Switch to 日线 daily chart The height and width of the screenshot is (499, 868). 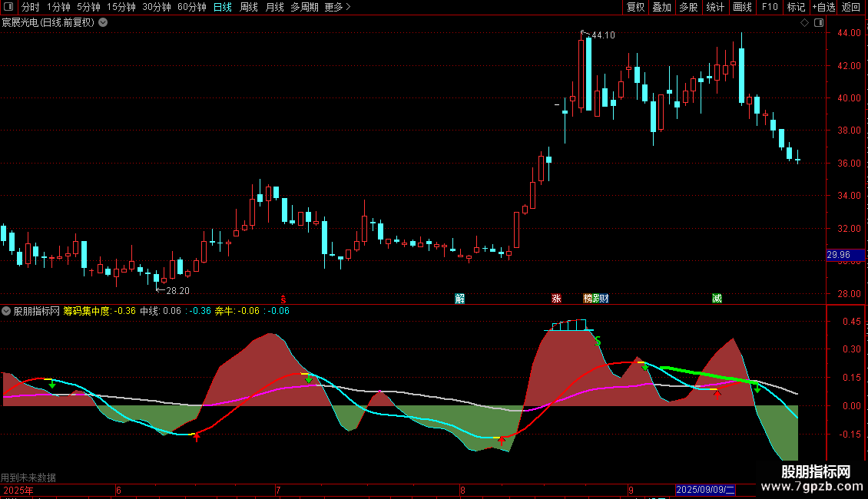[x=223, y=7]
